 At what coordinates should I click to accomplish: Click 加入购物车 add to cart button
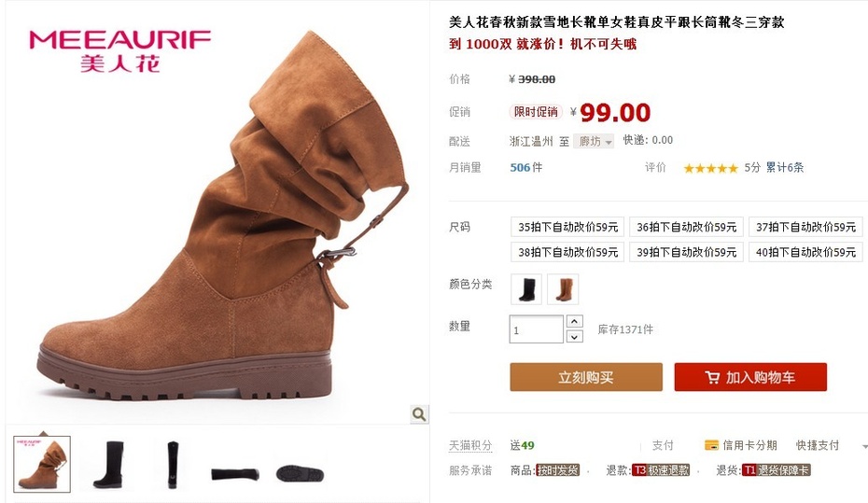click(x=750, y=377)
